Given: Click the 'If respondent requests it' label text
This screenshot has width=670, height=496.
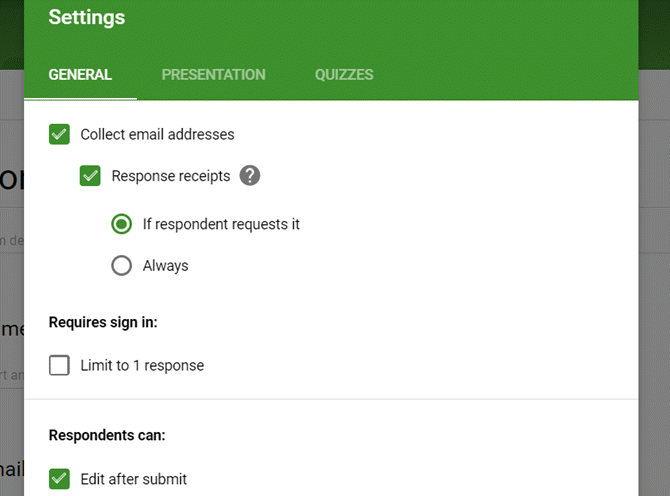Looking at the screenshot, I should [x=221, y=224].
